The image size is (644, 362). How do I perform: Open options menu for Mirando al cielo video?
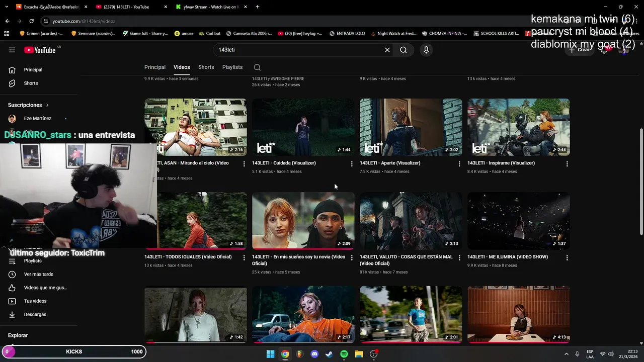pos(244,164)
